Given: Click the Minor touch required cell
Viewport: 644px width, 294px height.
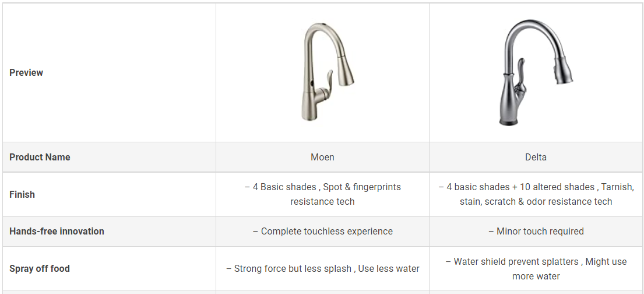Looking at the screenshot, I should point(536,232).
